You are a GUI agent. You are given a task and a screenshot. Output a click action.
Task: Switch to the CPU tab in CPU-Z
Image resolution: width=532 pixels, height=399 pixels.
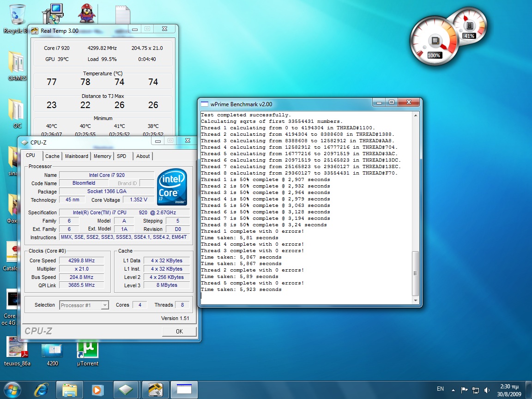[x=30, y=155]
